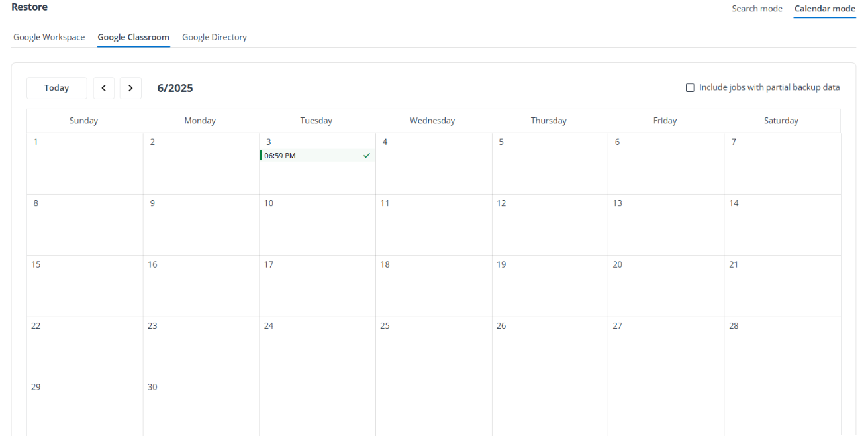Open the Google Directory tab
The height and width of the screenshot is (436, 868).
[214, 37]
